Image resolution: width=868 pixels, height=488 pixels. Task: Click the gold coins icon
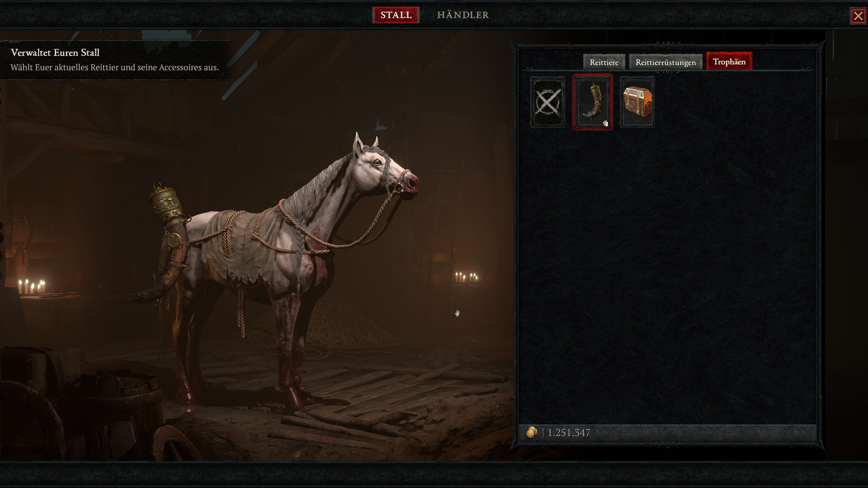[x=532, y=432]
